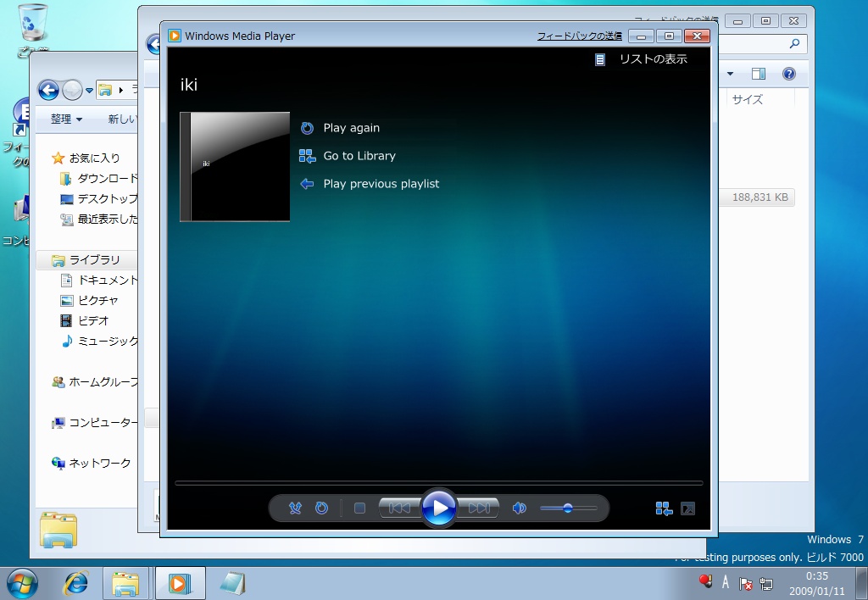Click Windows Media Player taskbar button
Image resolution: width=868 pixels, height=600 pixels.
tap(180, 583)
